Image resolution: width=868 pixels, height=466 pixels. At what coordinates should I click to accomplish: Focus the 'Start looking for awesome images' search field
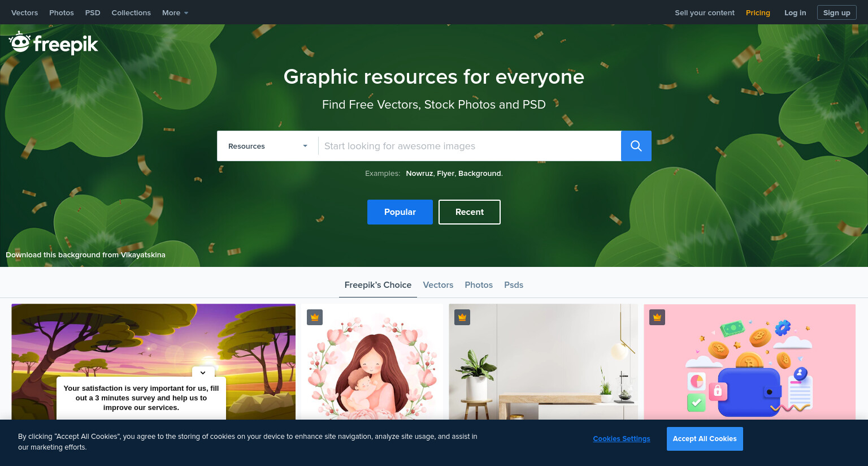(x=470, y=146)
